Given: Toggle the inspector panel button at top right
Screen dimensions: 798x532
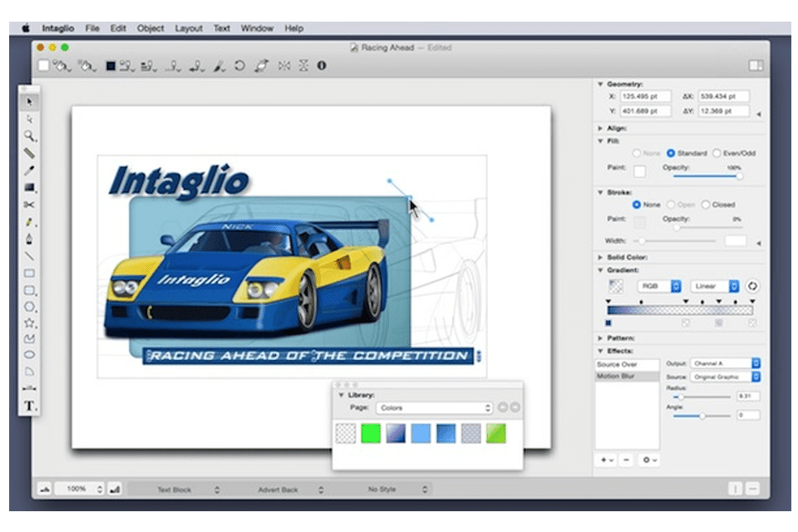Looking at the screenshot, I should point(755,66).
